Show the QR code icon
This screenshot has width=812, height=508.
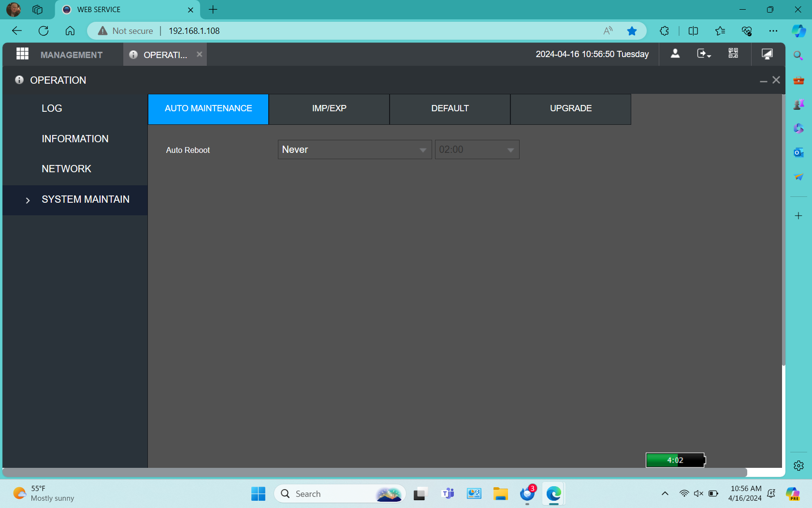click(733, 53)
